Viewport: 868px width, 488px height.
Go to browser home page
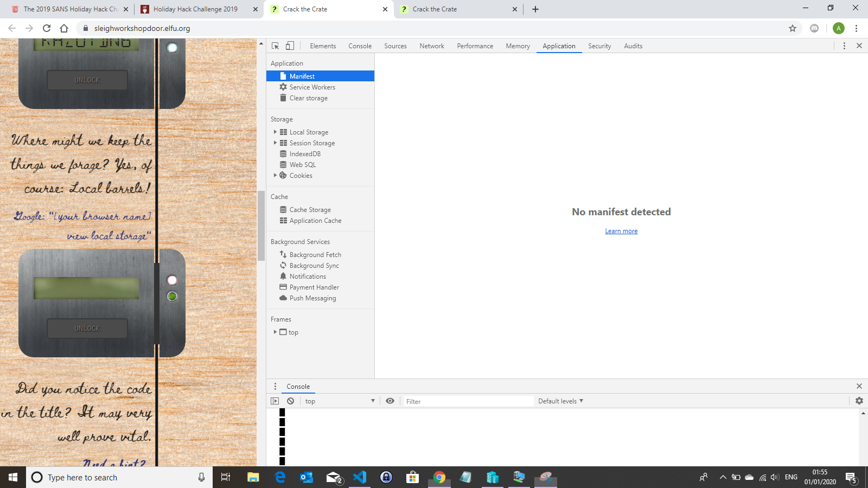(64, 28)
